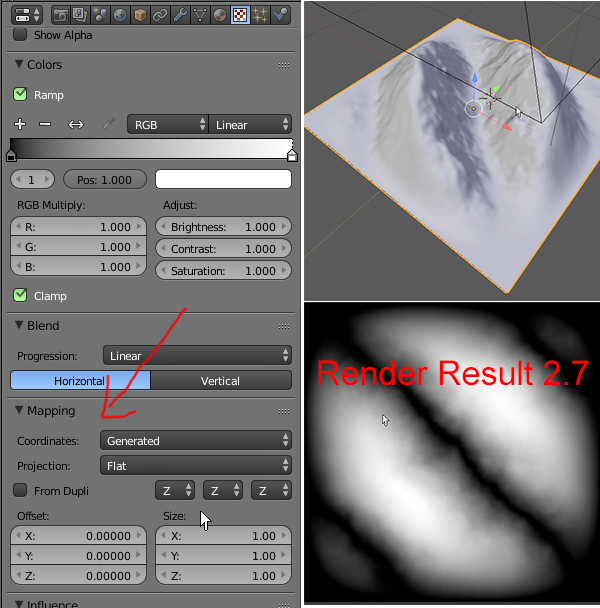The height and width of the screenshot is (608, 600).
Task: Open the editor type selector button
Action: coord(27,15)
